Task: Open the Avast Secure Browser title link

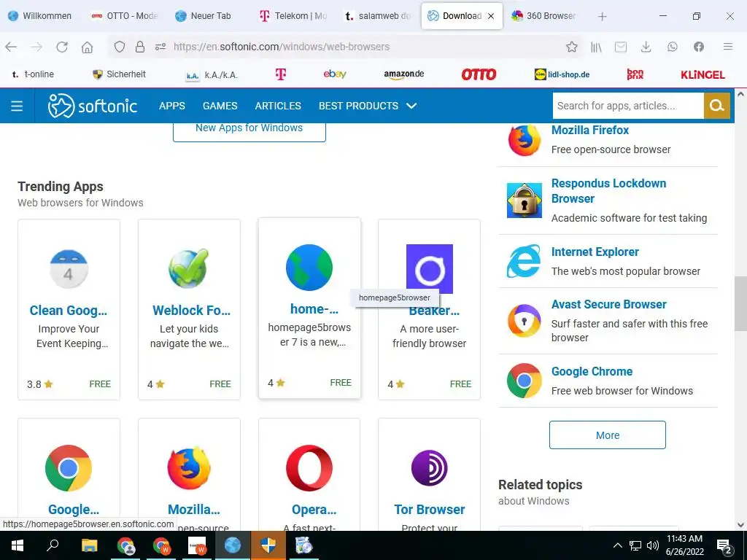Action: pyautogui.click(x=609, y=304)
